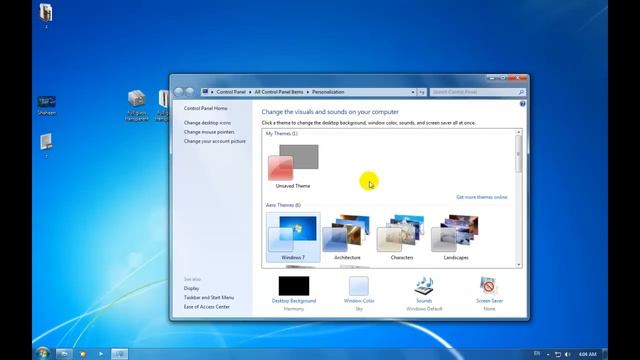This screenshot has width=640, height=360.
Task: Open Change your account picture link
Action: 215,141
